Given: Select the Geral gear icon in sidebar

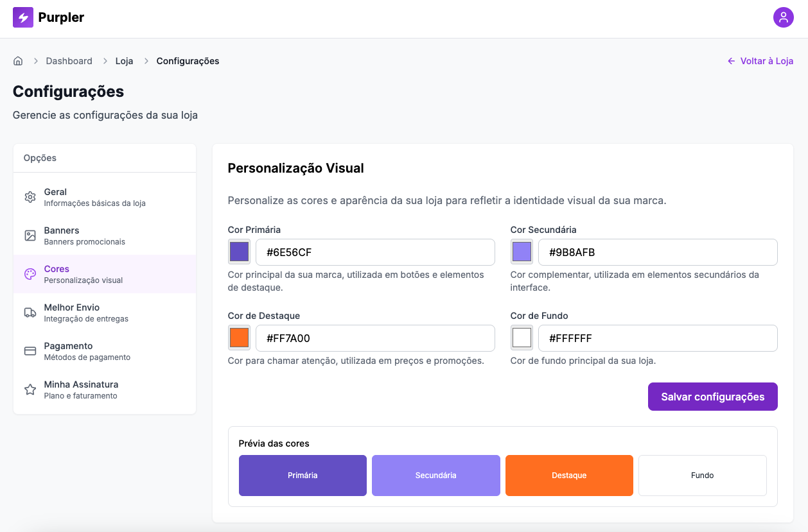Looking at the screenshot, I should pyautogui.click(x=30, y=197).
